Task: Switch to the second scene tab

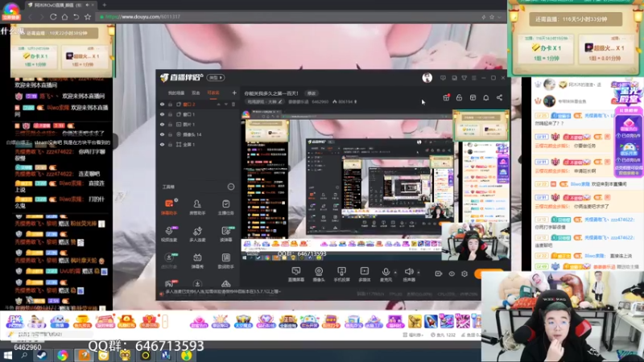Action: [x=196, y=93]
